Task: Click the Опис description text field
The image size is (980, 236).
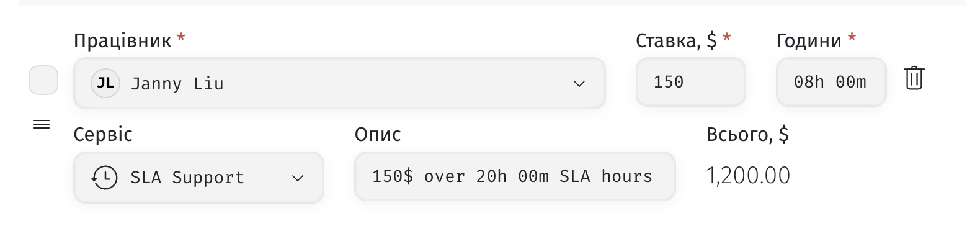Action: pos(515,176)
